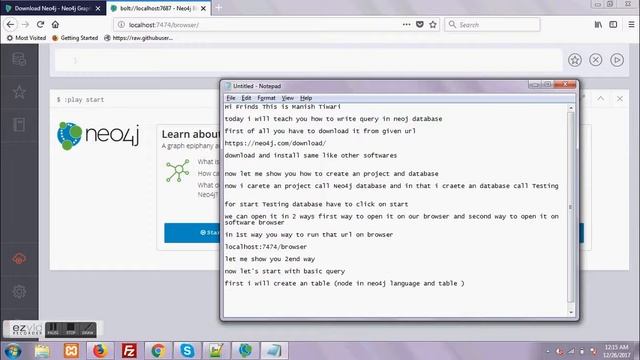Close the :play start frame
Image resolution: width=640 pixels, height=360 pixels.
coord(620,99)
